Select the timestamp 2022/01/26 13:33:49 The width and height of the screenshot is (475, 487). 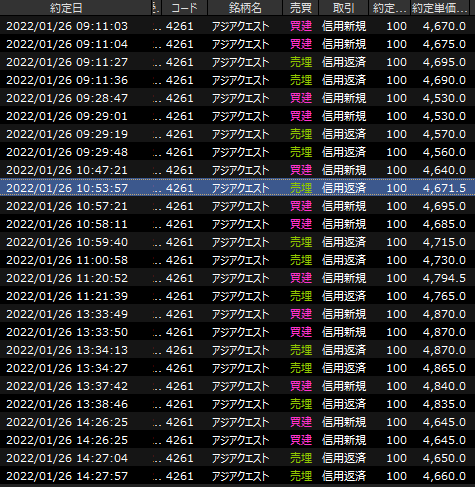(x=67, y=314)
